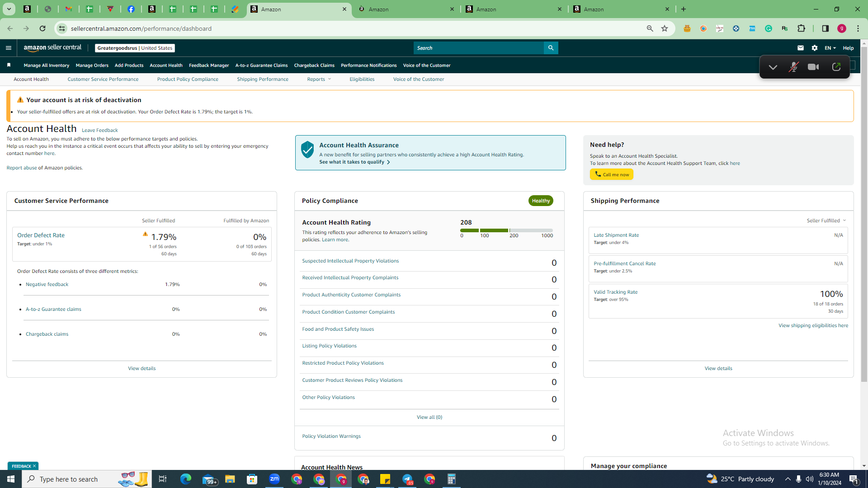Screen dimensions: 868x488
Task: Open the settings gear icon
Action: (815, 48)
